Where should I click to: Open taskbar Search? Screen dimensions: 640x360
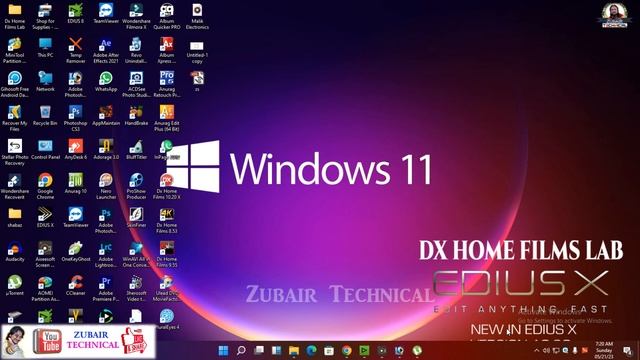coord(241,351)
